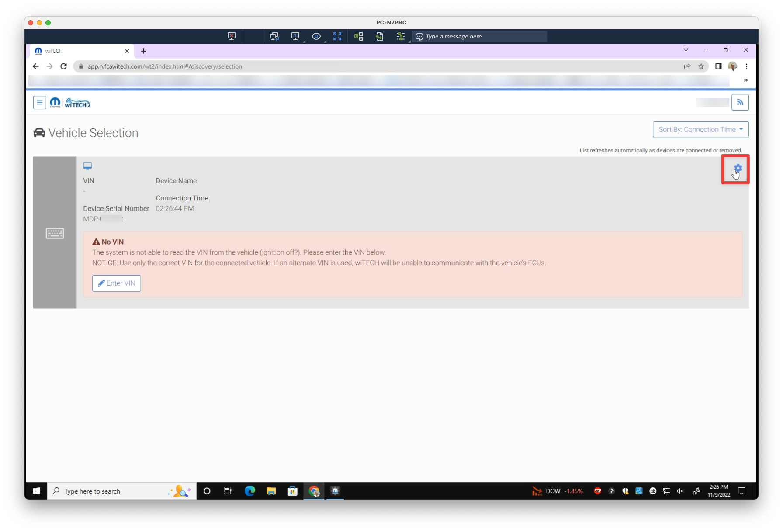Open the tab search dropdown arrow
The height and width of the screenshot is (532, 783).
pyautogui.click(x=686, y=50)
